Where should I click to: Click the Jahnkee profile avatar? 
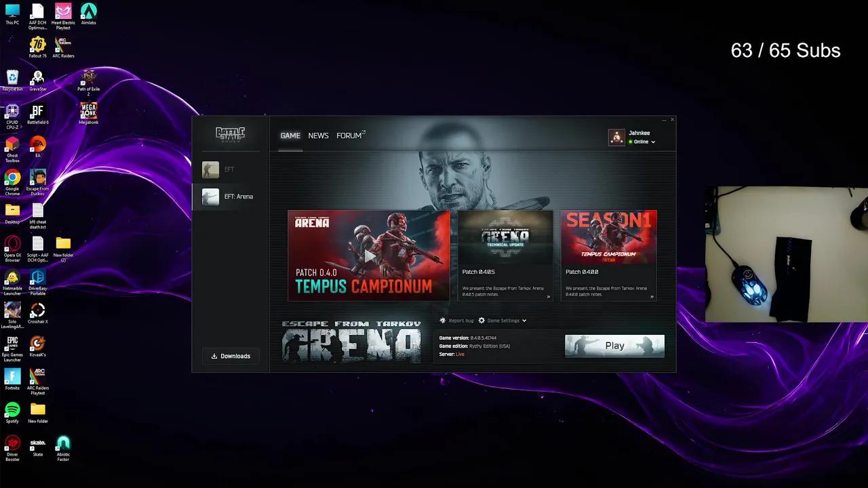(x=616, y=137)
